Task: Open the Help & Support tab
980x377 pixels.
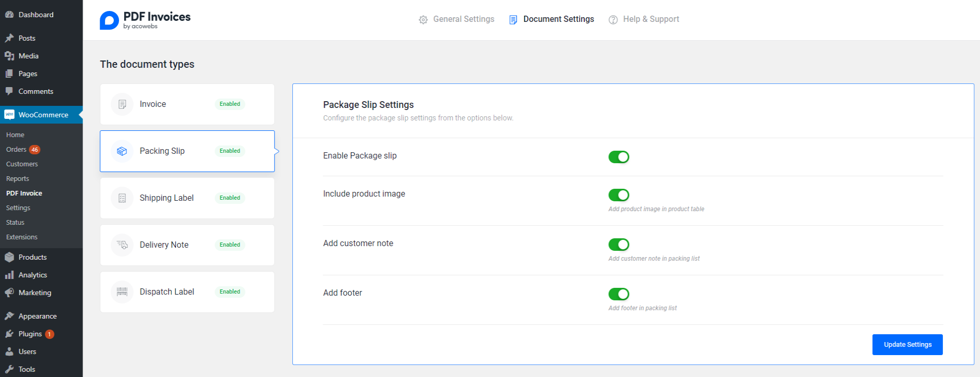Action: [x=644, y=19]
